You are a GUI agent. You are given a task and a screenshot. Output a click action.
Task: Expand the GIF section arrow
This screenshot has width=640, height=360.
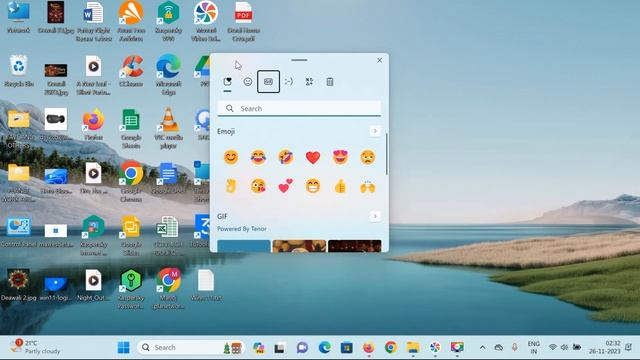tap(375, 216)
